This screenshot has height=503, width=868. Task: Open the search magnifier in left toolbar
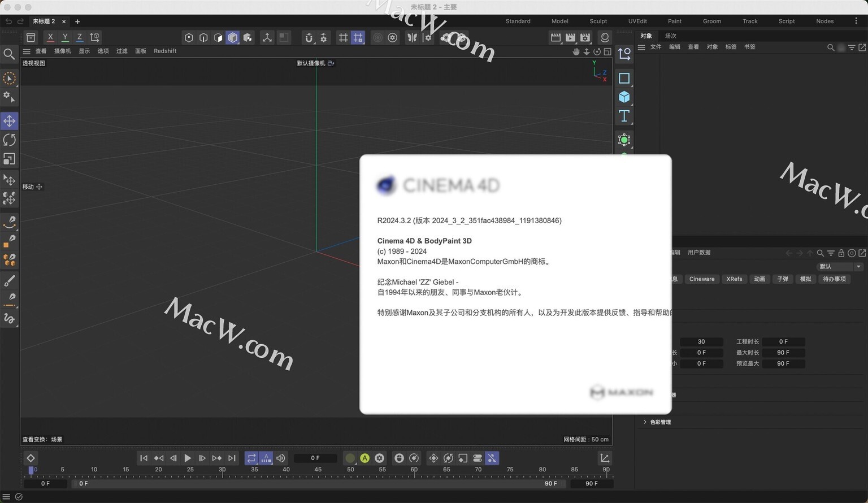click(9, 54)
